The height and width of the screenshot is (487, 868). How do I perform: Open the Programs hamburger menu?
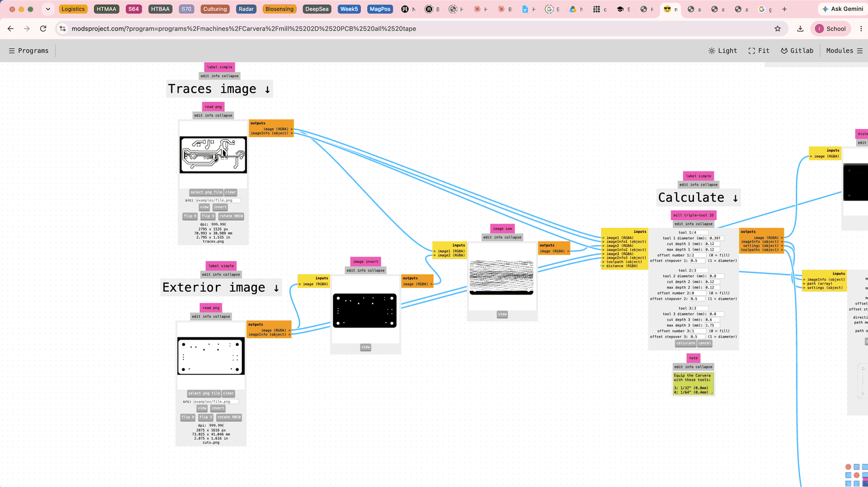(28, 50)
